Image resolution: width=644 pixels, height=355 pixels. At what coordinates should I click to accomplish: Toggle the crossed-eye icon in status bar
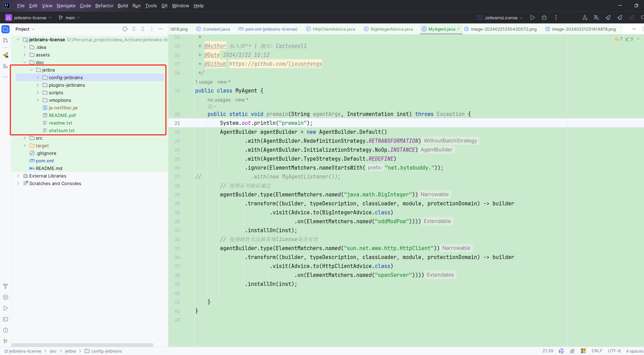click(572, 351)
